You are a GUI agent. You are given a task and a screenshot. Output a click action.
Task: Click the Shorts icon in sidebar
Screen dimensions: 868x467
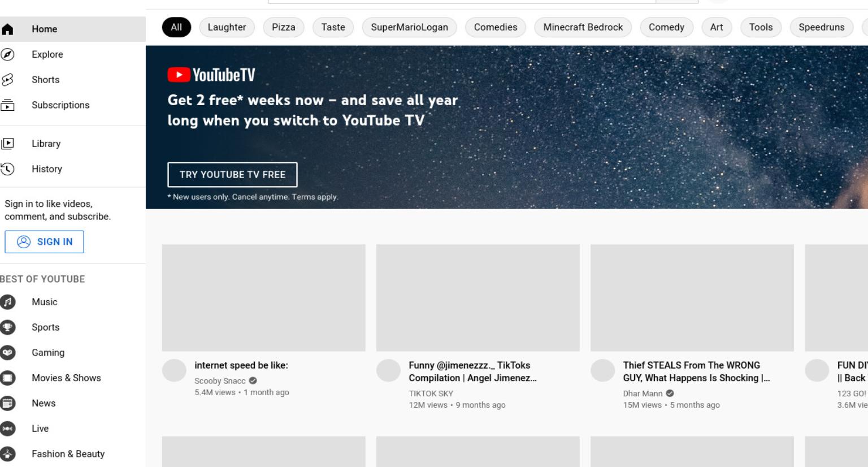coord(7,80)
